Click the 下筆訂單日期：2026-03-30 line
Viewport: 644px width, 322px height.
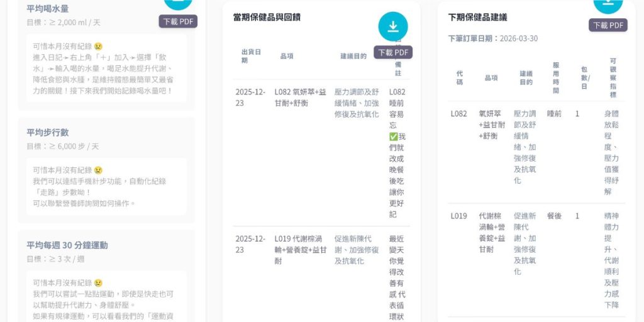coord(493,38)
